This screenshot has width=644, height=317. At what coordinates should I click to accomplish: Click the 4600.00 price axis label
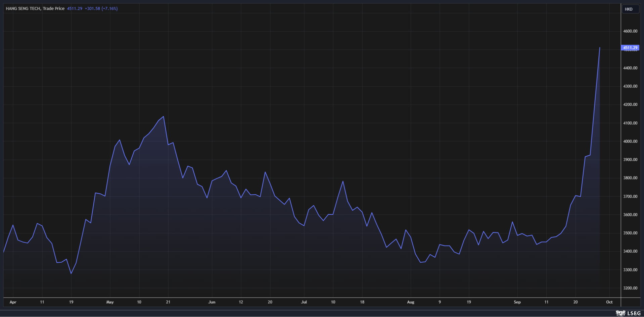click(630, 31)
